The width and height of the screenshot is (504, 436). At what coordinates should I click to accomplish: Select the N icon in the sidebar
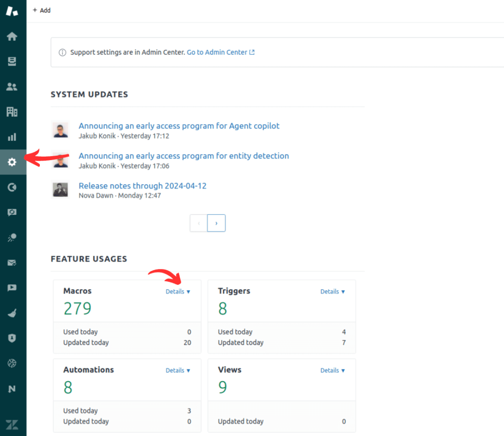[12, 388]
